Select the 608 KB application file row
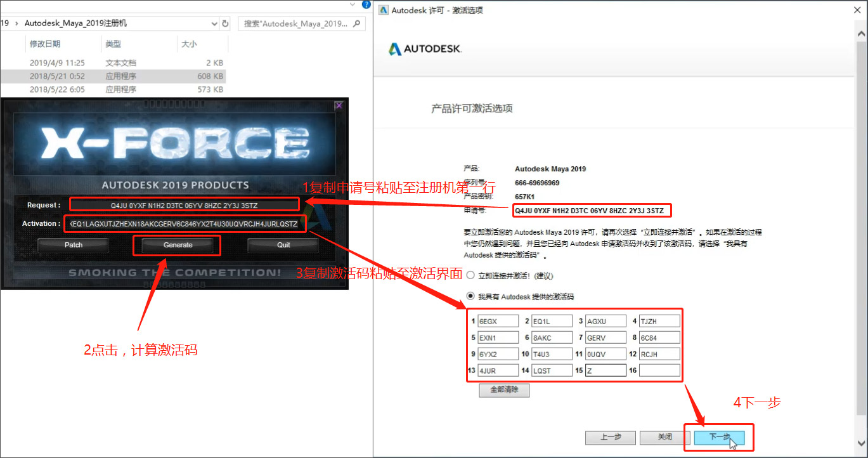Screen dimensions: 868x458 click(113, 76)
